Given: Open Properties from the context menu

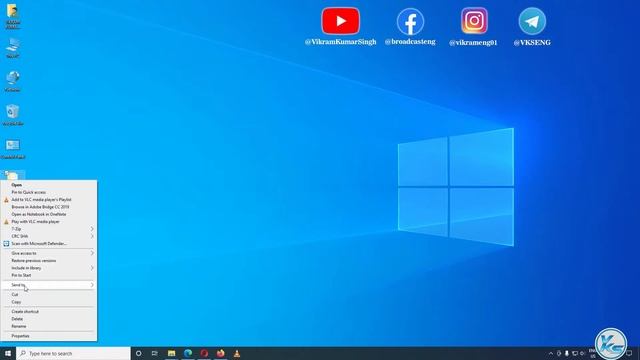Looking at the screenshot, I should pos(49,336).
